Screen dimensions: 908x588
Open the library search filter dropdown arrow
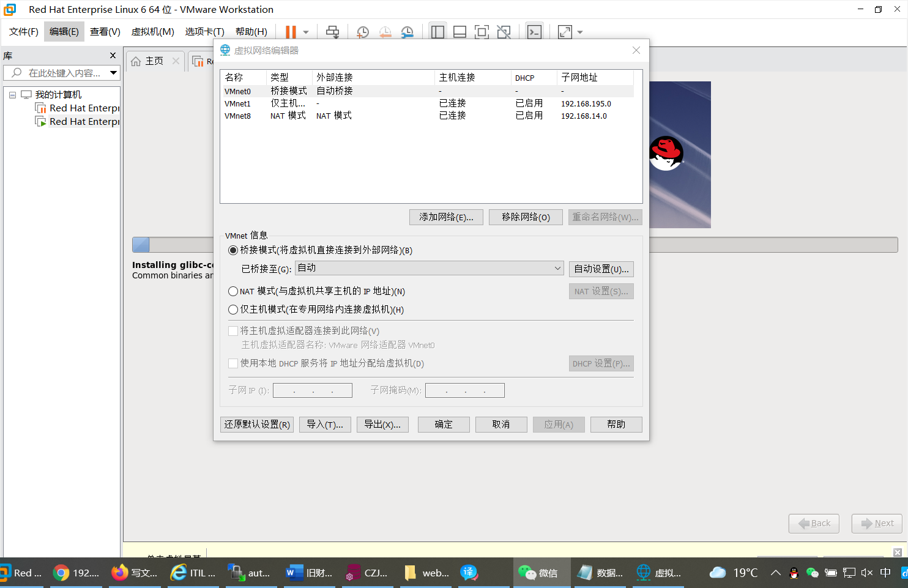coord(113,73)
